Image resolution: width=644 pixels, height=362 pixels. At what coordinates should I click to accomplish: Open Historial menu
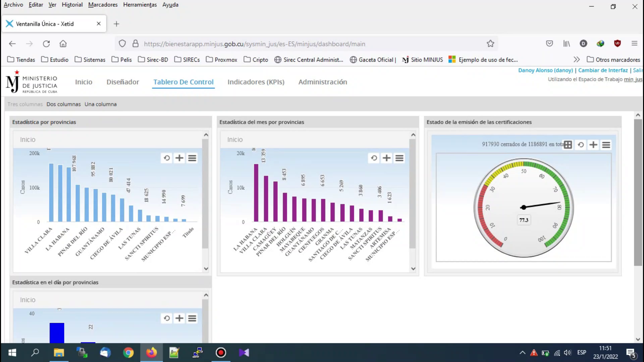72,5
